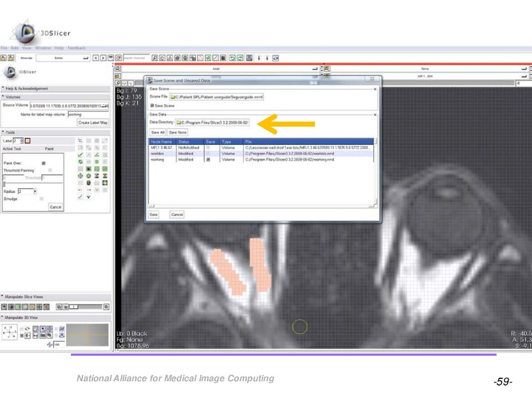
Task: Go back with the left arrow module button
Action: pyautogui.click(x=96, y=58)
